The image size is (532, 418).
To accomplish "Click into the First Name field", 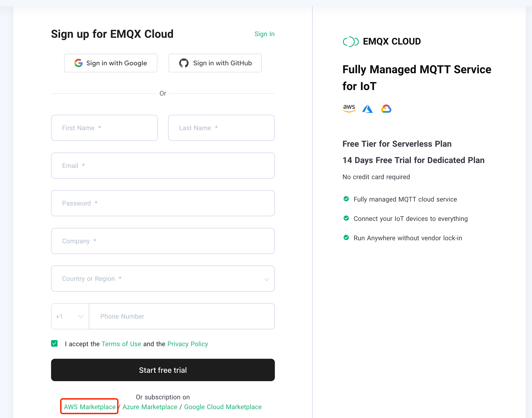I will coord(104,128).
